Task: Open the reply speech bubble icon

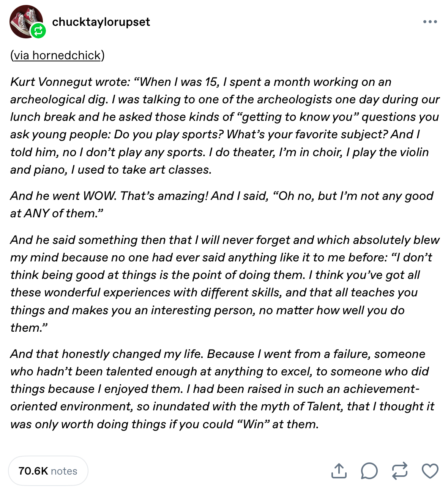Action: click(x=369, y=471)
